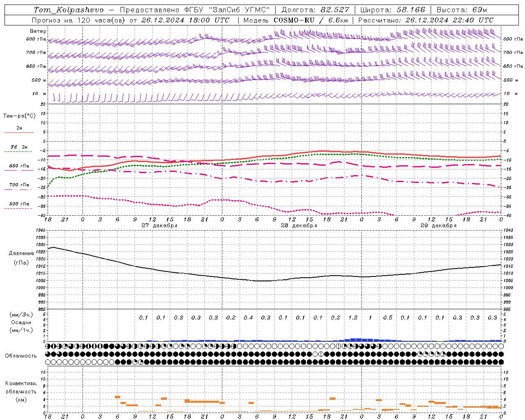Click the (км) unit under convective cloud
This screenshot has height=420, width=525.
[x=21, y=399]
